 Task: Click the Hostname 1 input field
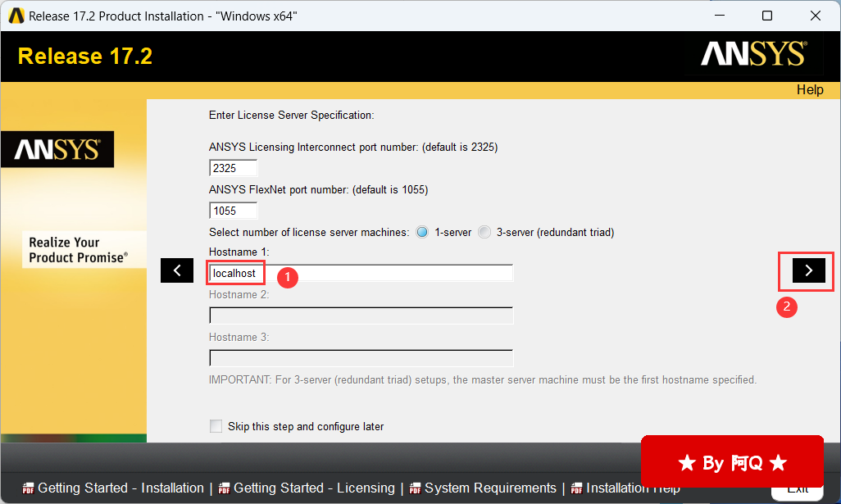click(x=361, y=273)
